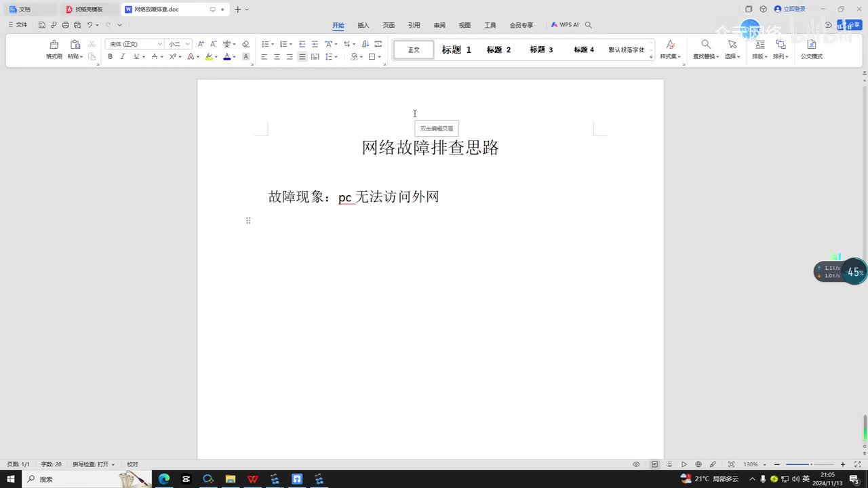
Task: Toggle character shading (A box)
Action: (x=245, y=57)
